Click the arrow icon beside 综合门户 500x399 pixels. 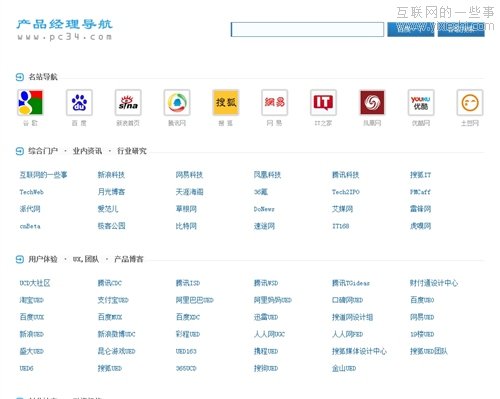tap(20, 151)
